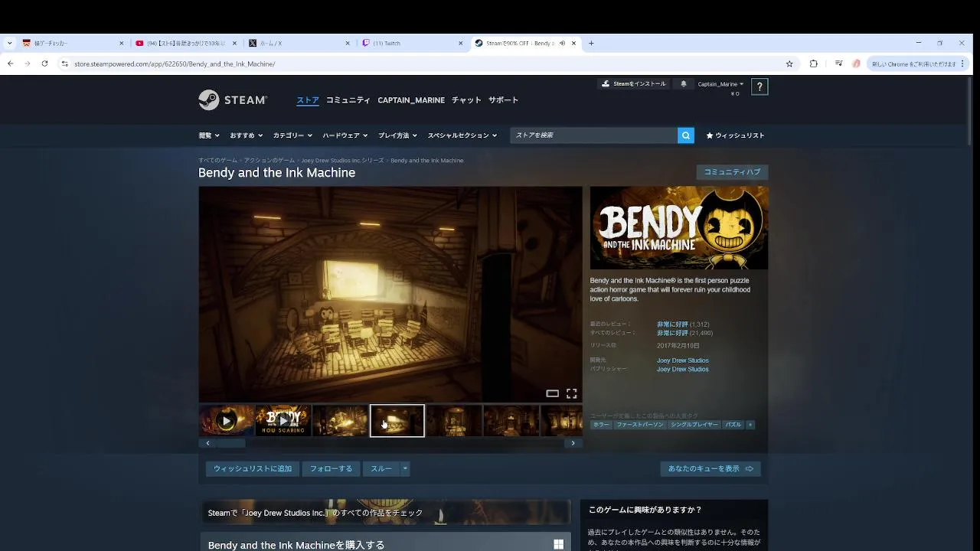Select the highlighted fourth screenshot thumbnail

click(397, 421)
